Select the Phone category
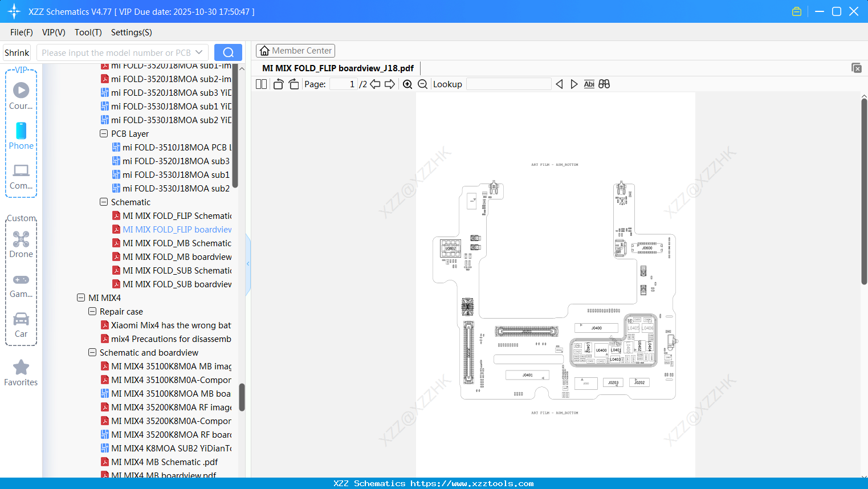868x489 pixels. pos(21,136)
